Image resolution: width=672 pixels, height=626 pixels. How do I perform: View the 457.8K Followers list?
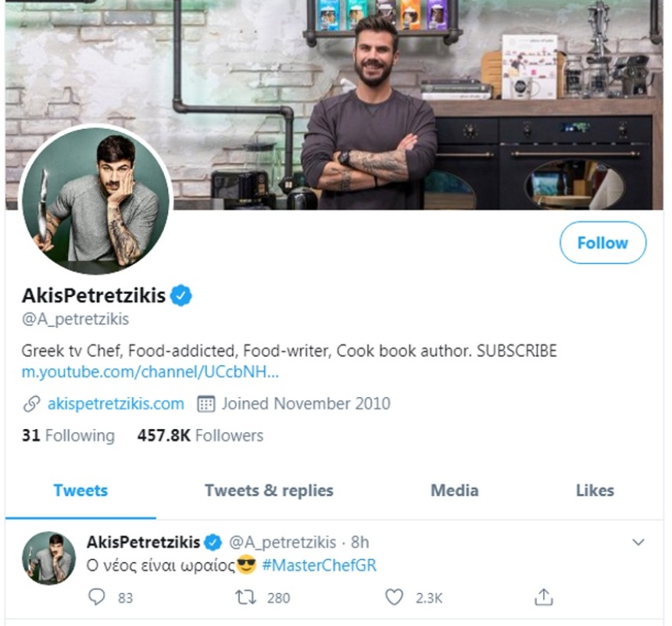(200, 436)
